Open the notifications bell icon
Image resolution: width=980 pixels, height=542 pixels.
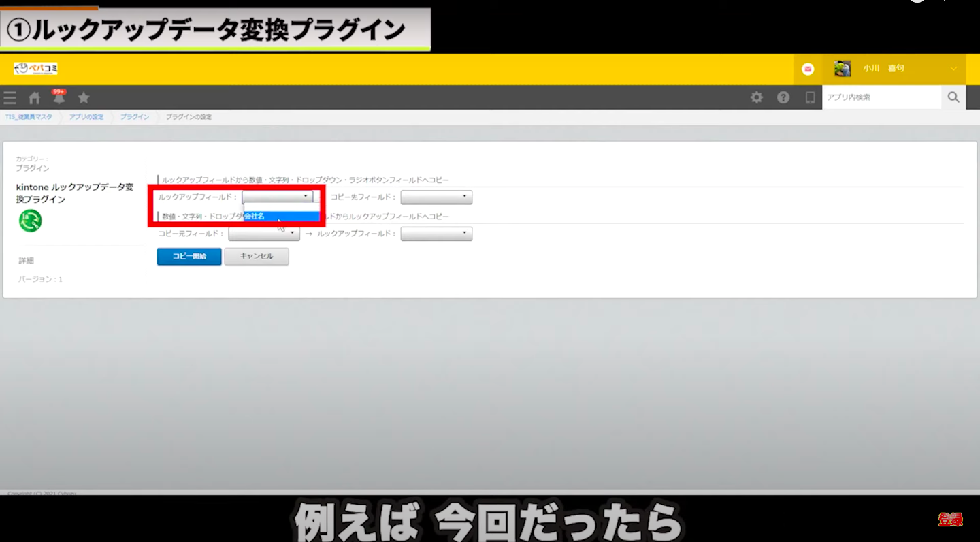(59, 97)
